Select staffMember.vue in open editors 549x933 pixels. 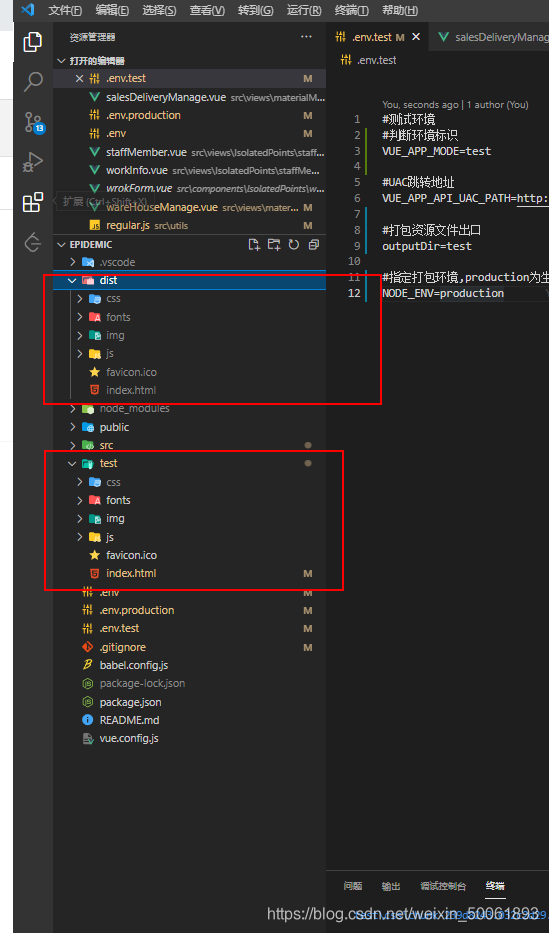pyautogui.click(x=189, y=152)
